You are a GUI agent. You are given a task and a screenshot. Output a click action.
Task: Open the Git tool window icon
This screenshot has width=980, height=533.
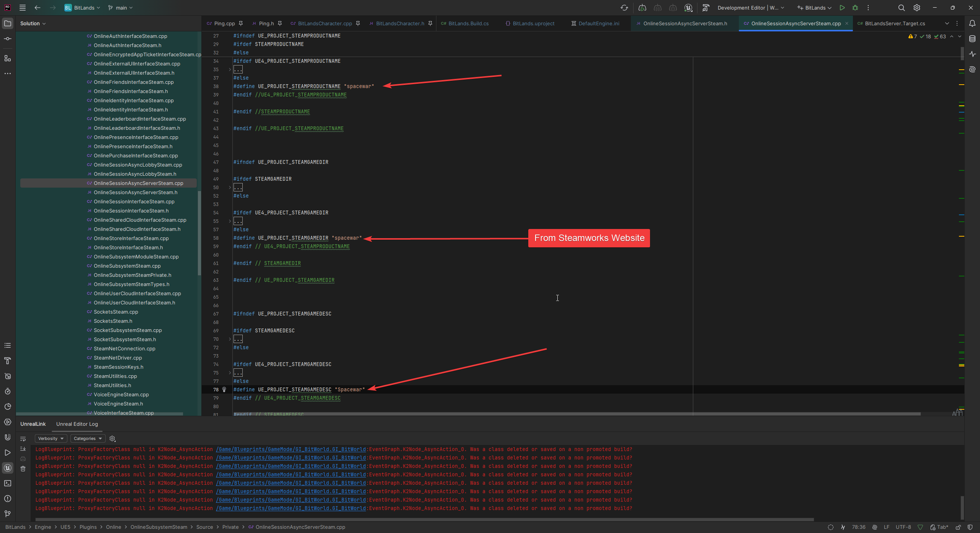(8, 514)
